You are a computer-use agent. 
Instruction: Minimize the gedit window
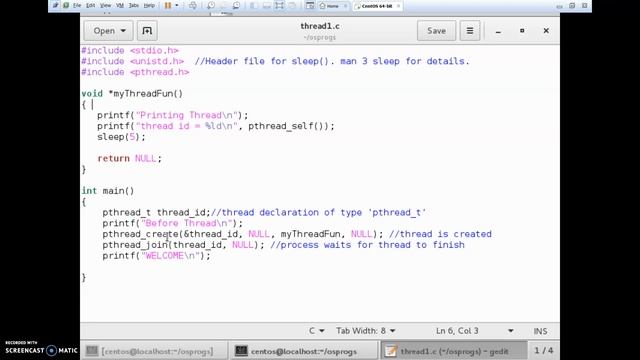point(498,31)
